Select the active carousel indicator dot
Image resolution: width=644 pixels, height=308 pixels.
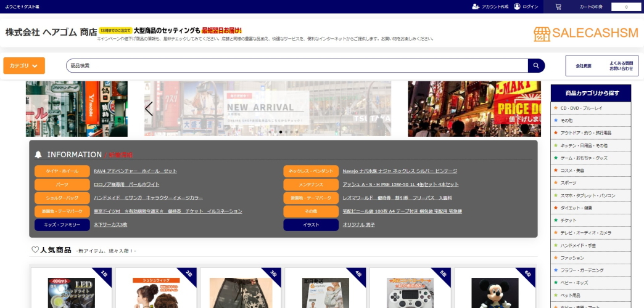click(281, 132)
